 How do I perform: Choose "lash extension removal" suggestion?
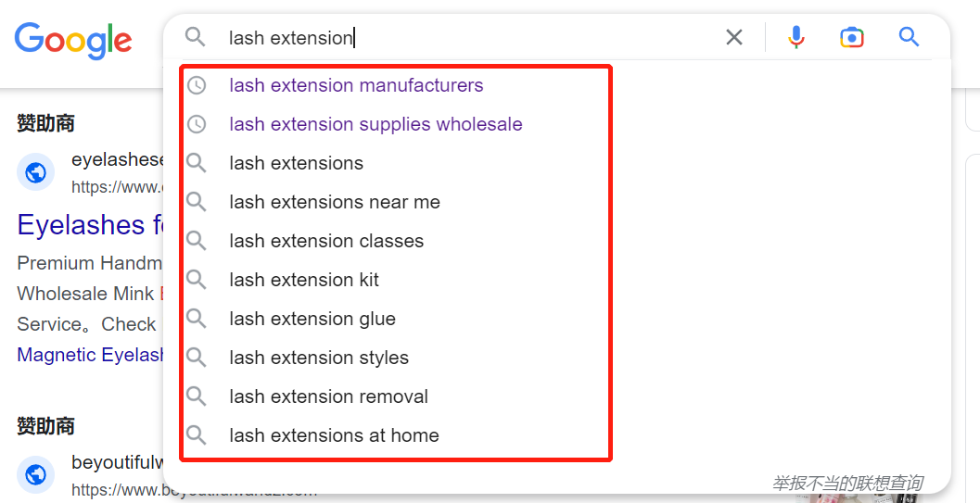click(328, 396)
